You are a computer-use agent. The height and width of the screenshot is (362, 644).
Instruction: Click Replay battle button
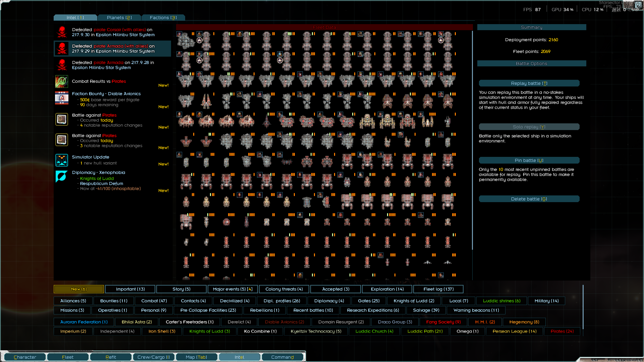click(529, 83)
